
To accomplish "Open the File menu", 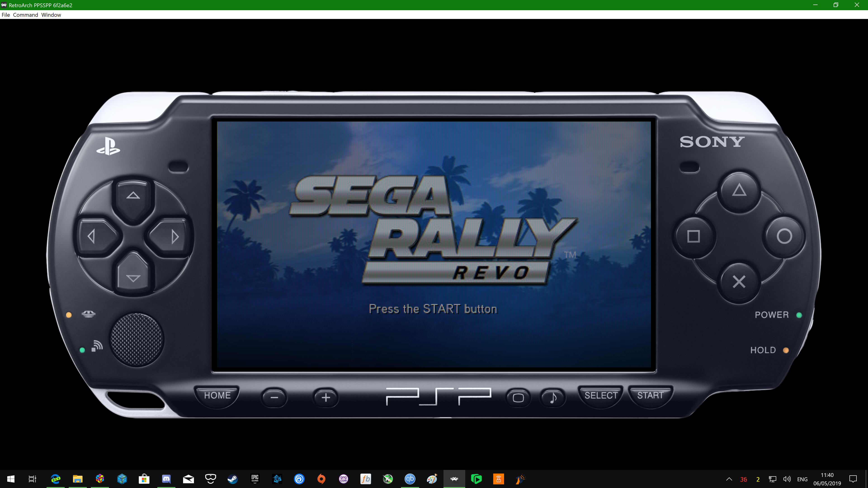I will point(6,15).
